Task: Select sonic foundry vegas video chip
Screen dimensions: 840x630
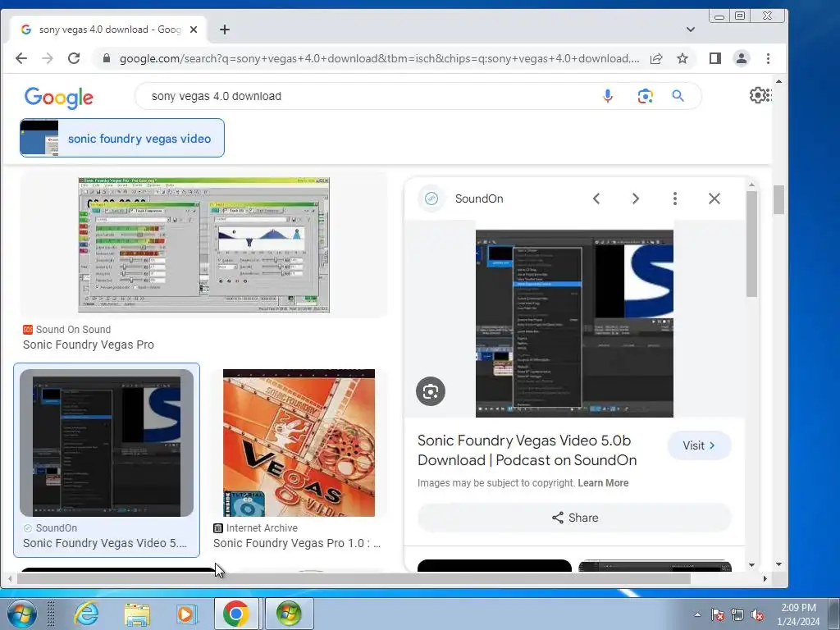Action: (122, 138)
